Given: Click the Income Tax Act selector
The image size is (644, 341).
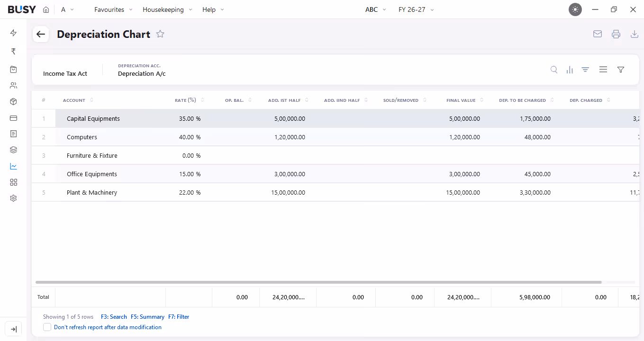Looking at the screenshot, I should [x=65, y=73].
